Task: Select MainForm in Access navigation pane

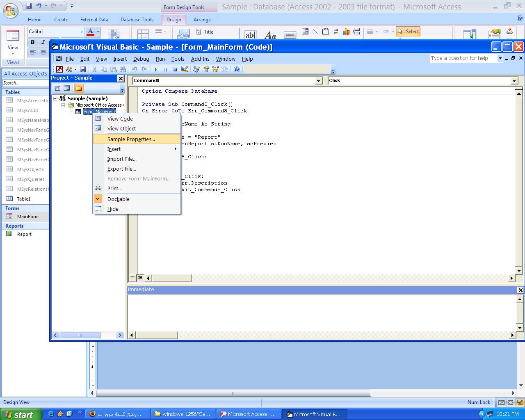Action: pyautogui.click(x=25, y=217)
